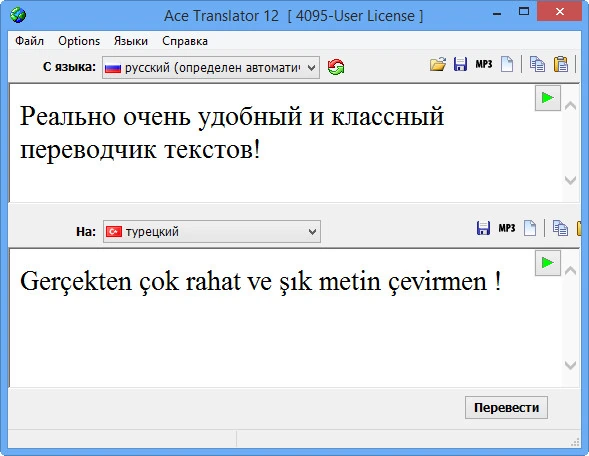589x456 pixels.
Task: Click the source text scrollbar up arrow
Action: [x=571, y=106]
